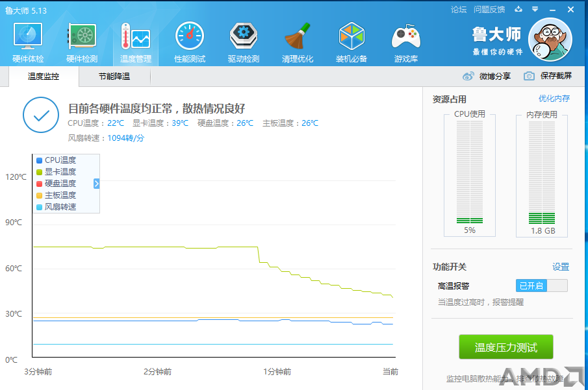Click the 风扇转速 1094转/分 value
The width and height of the screenshot is (588, 390).
(x=125, y=138)
